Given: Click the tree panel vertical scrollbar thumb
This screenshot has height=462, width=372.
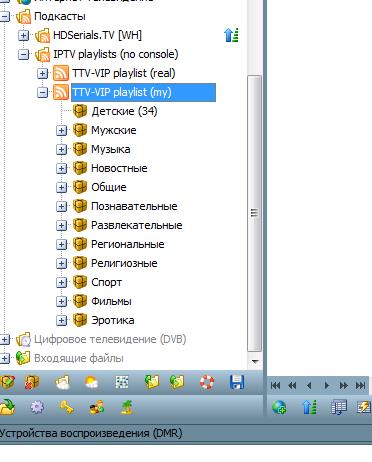Looking at the screenshot, I should tap(255, 213).
